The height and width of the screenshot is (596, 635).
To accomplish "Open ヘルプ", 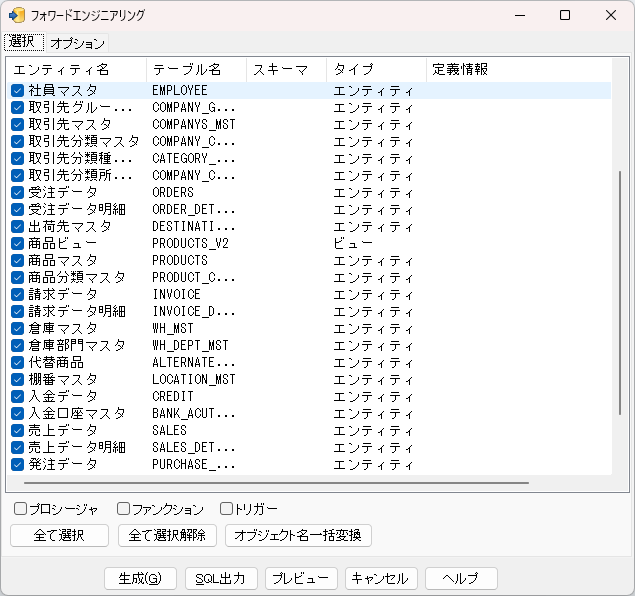I will click(x=461, y=579).
